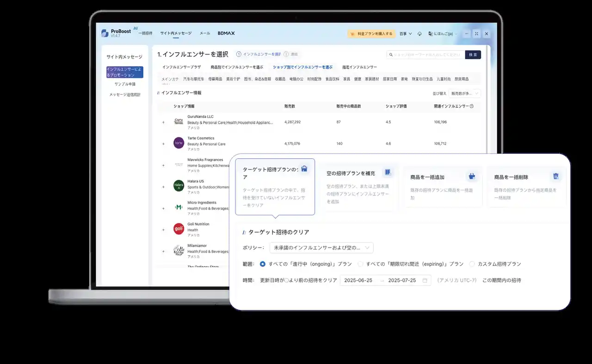Viewport: 592px width, 364px height.
Task: Open the 並び替え sort dropdown
Action: click(x=465, y=93)
